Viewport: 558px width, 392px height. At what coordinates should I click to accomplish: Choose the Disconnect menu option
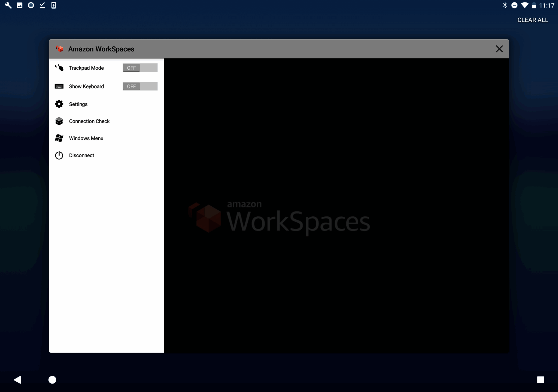tap(81, 155)
